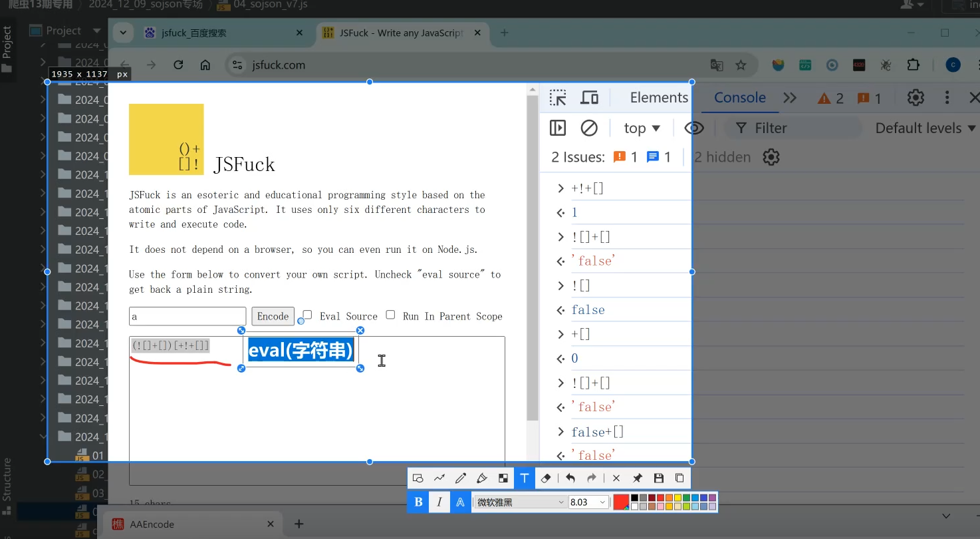This screenshot has height=539, width=980.
Task: Open the translate page icon
Action: (717, 65)
